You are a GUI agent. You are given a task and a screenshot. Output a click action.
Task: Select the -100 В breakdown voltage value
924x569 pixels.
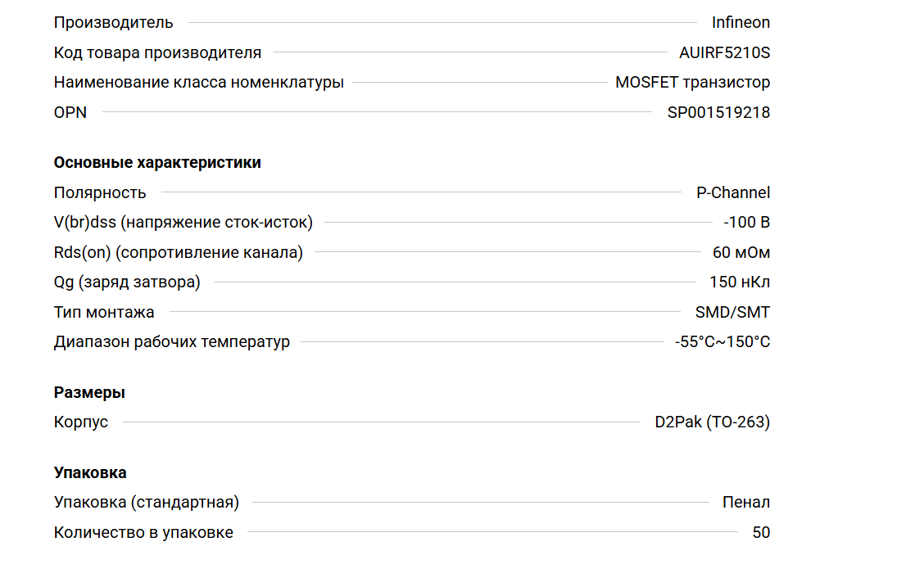(x=746, y=223)
